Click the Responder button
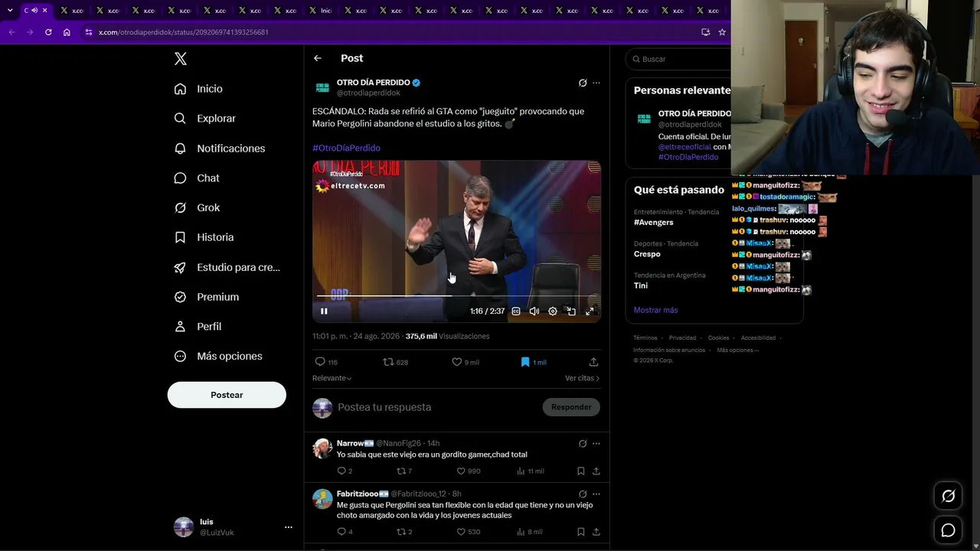Viewport: 980px width, 551px height. click(x=571, y=407)
